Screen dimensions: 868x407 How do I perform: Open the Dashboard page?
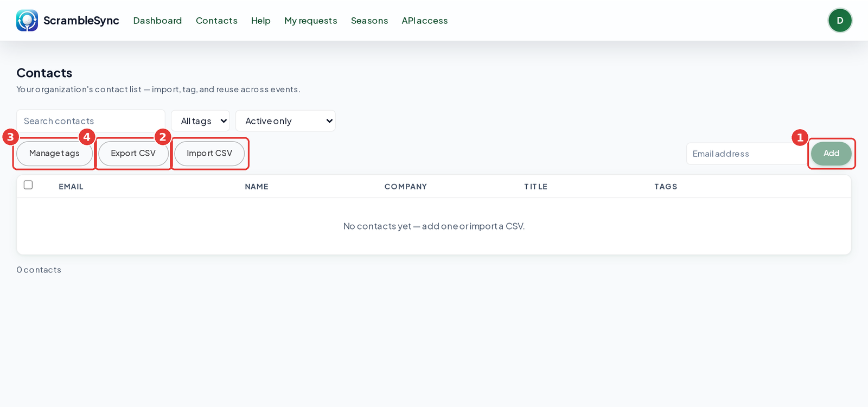(157, 21)
